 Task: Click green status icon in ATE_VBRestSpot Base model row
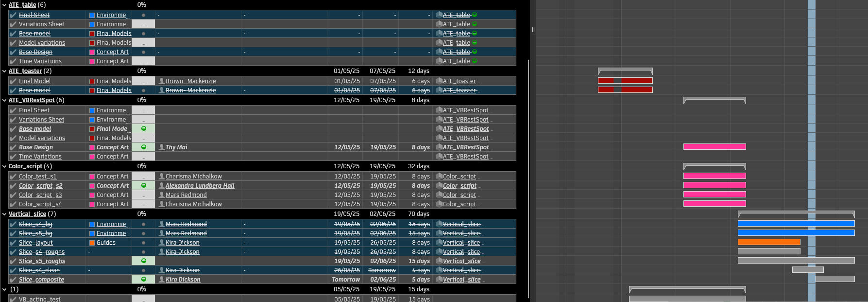coord(144,129)
